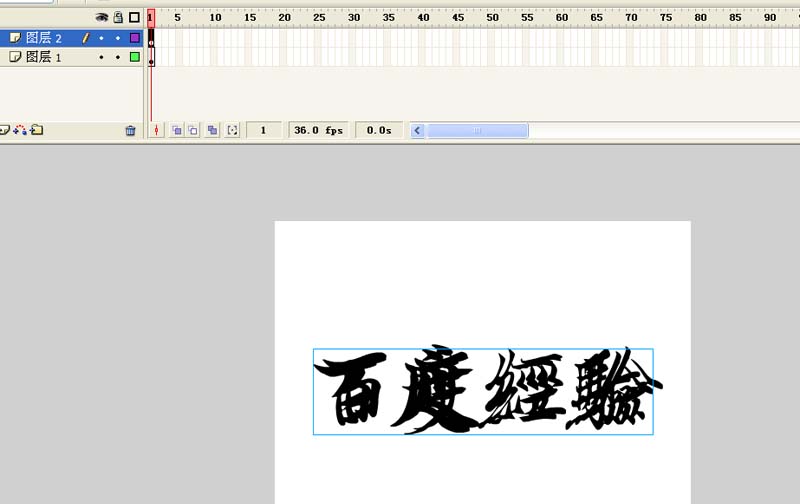Click frame 75 on the timeline ruler
Screen dimensions: 800x504
(x=666, y=17)
